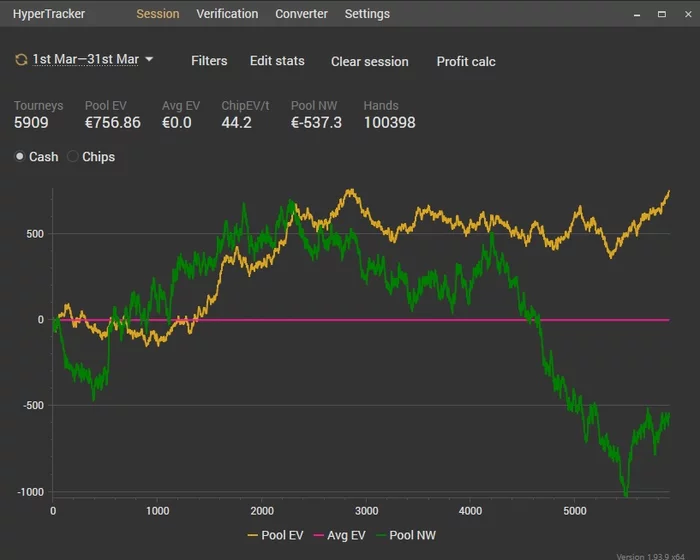Go to the Converter tab
700x560 pixels.
(x=301, y=14)
